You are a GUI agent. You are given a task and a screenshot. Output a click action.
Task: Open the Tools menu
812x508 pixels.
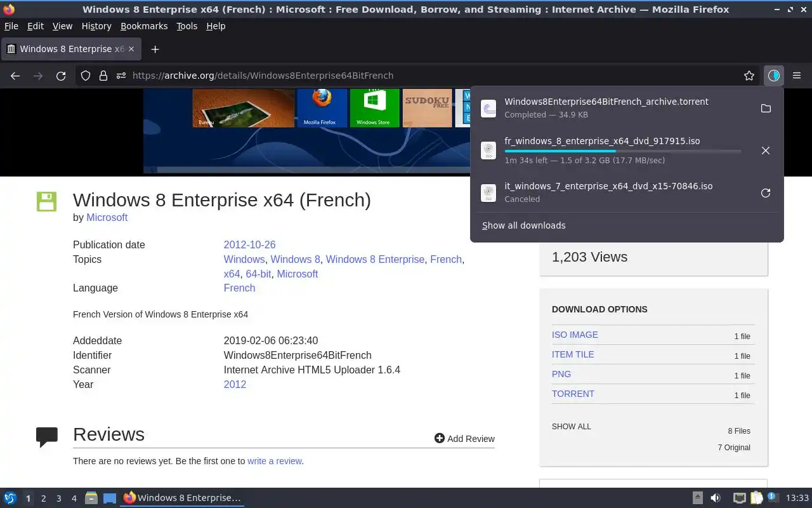pyautogui.click(x=187, y=26)
